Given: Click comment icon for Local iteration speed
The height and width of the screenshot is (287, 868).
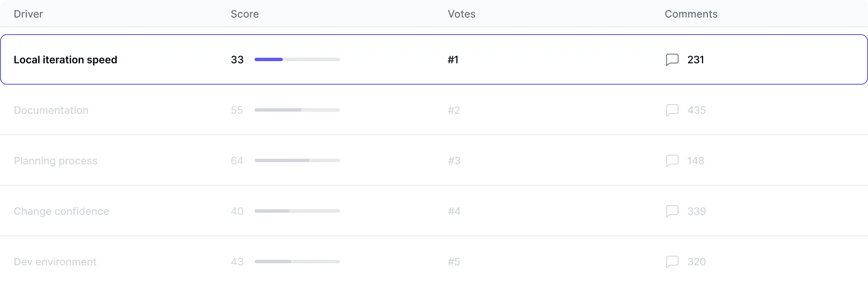Looking at the screenshot, I should [672, 59].
